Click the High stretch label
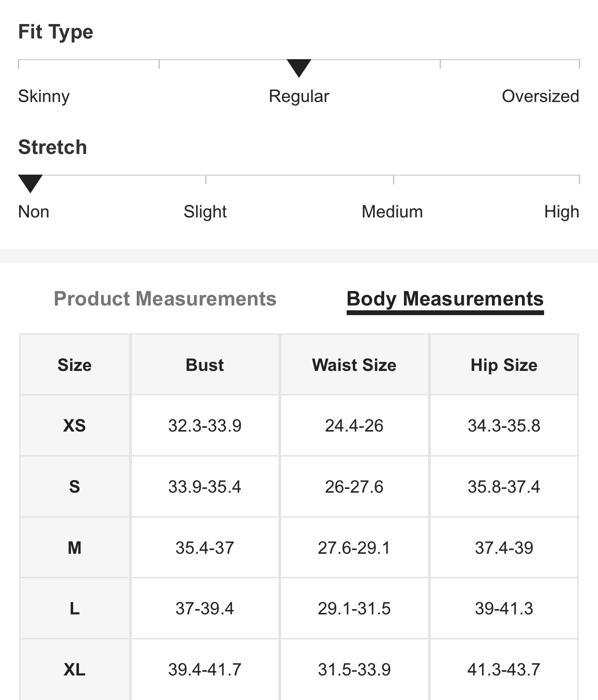 [x=561, y=212]
